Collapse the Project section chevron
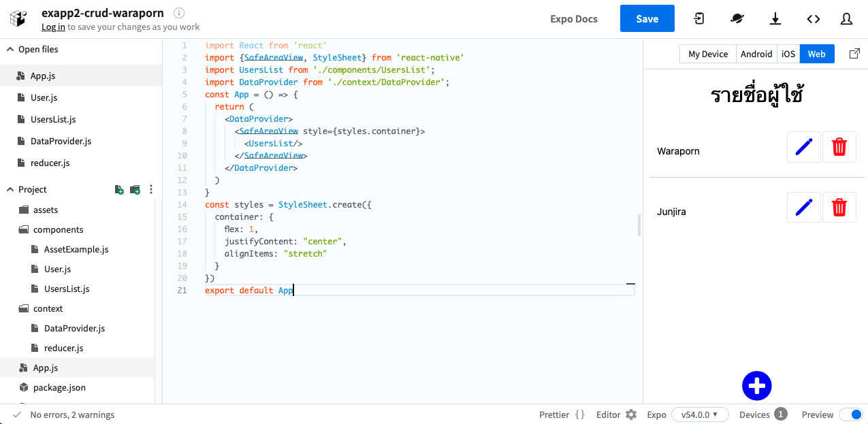Screen dimensions: 868x424 click(x=10, y=190)
